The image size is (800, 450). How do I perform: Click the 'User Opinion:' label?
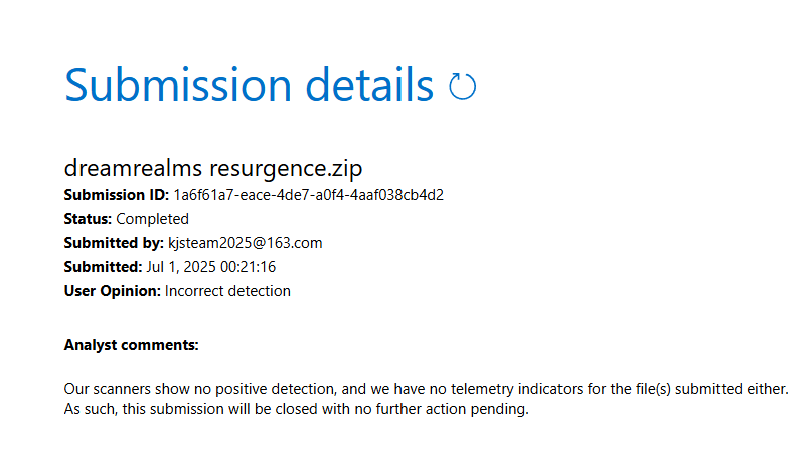112,291
